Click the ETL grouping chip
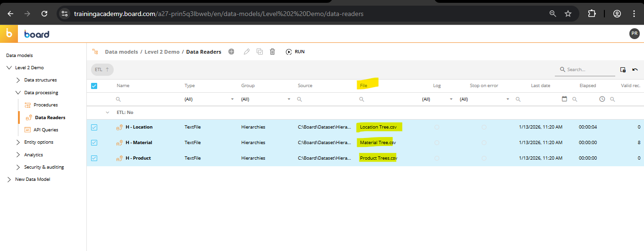 [102, 70]
